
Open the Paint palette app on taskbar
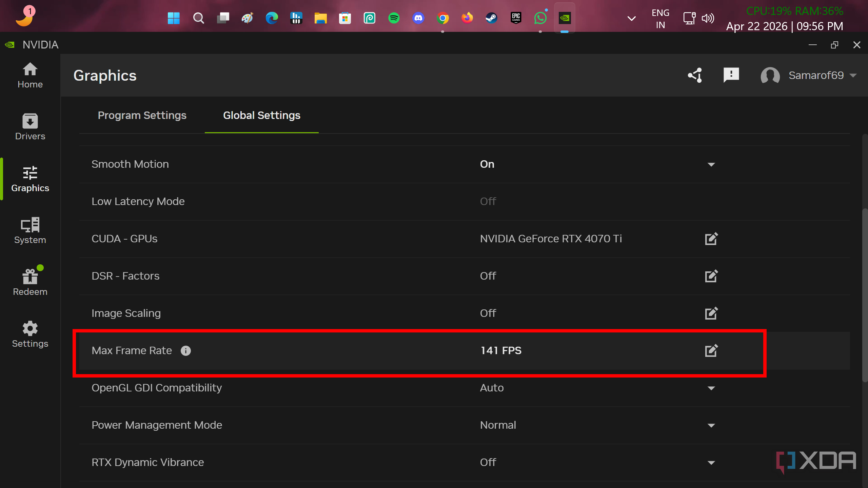pos(247,18)
